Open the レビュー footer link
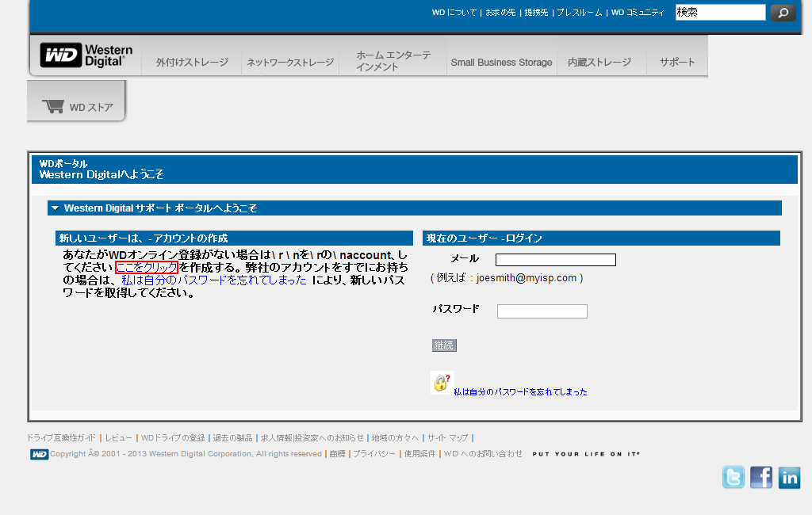Screen dimensions: 812x515 pyautogui.click(x=119, y=438)
